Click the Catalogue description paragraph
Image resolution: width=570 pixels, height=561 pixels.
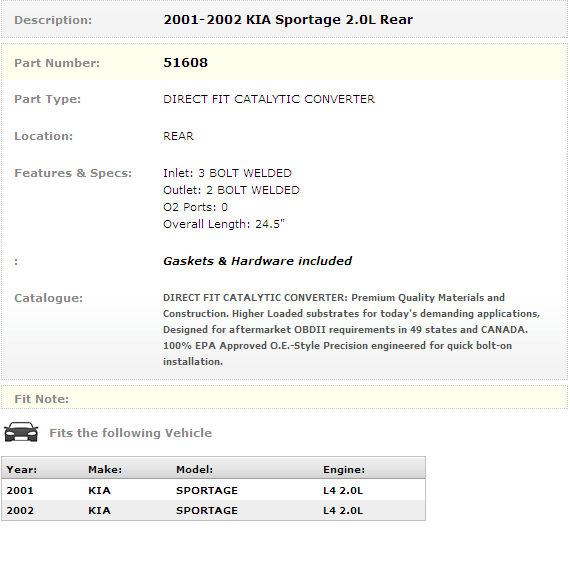(x=352, y=329)
